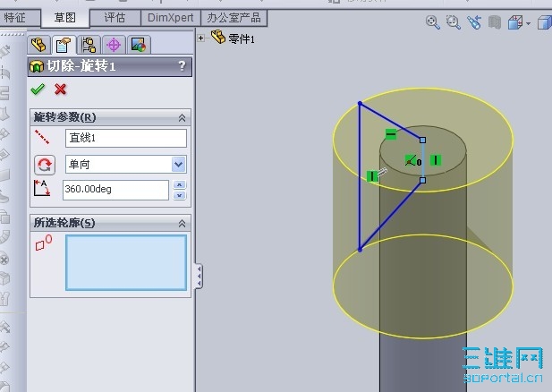Select the lower sketch endpoint on axis
Viewport: 552px width, 392px height.
(x=423, y=180)
